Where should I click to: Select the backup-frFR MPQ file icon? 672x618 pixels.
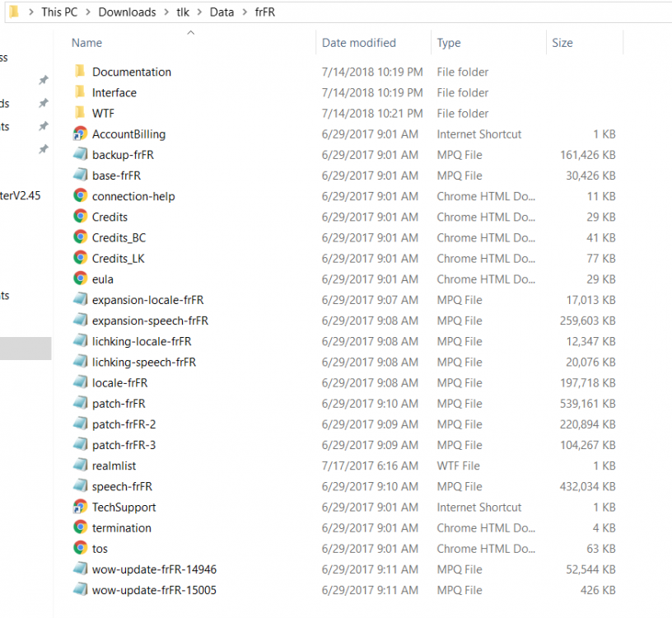(80, 154)
